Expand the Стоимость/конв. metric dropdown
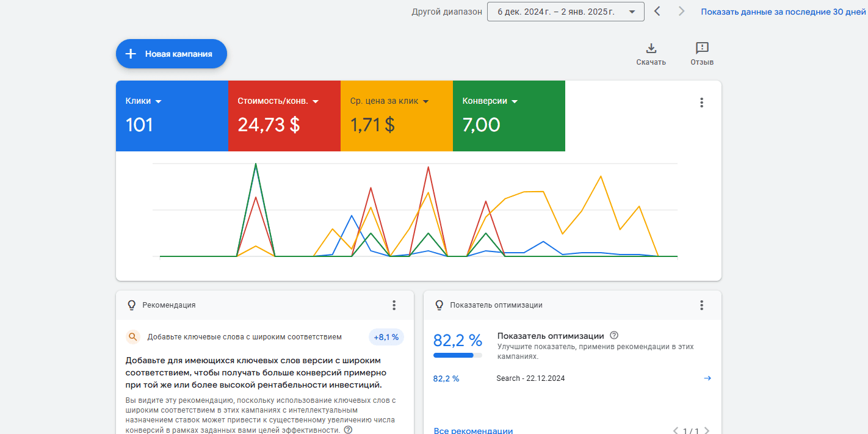The width and height of the screenshot is (868, 434). [x=278, y=101]
